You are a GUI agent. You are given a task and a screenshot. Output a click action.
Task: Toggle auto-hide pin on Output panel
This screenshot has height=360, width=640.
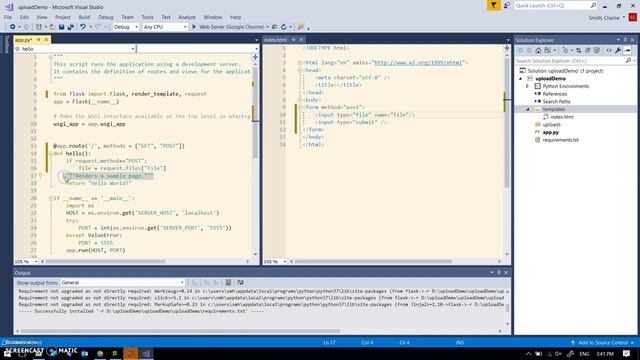click(x=498, y=273)
